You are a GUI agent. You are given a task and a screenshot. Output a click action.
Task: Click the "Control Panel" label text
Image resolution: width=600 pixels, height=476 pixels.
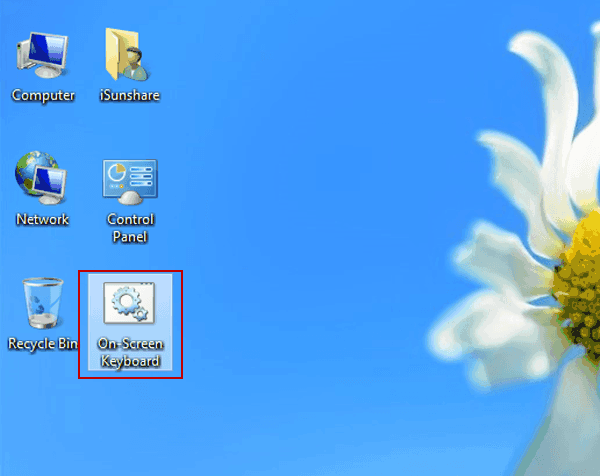click(x=130, y=228)
